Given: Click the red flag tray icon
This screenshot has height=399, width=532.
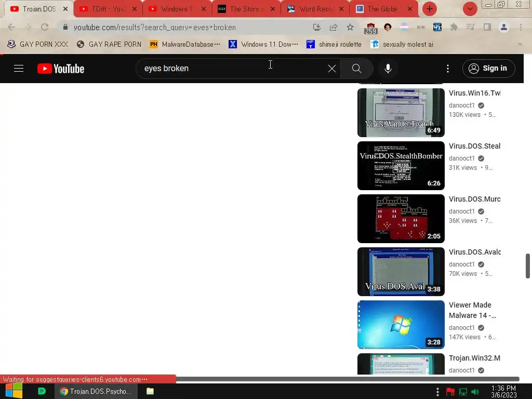Looking at the screenshot, I should point(450,392).
